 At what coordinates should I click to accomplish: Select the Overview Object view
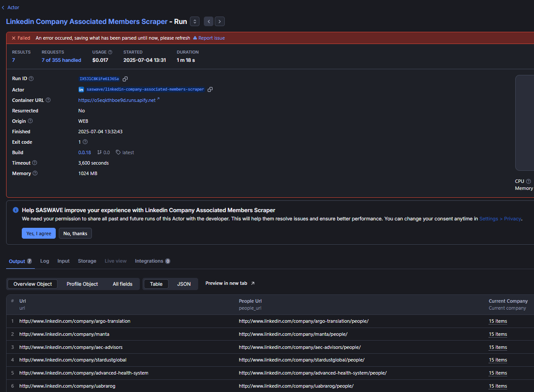point(33,284)
